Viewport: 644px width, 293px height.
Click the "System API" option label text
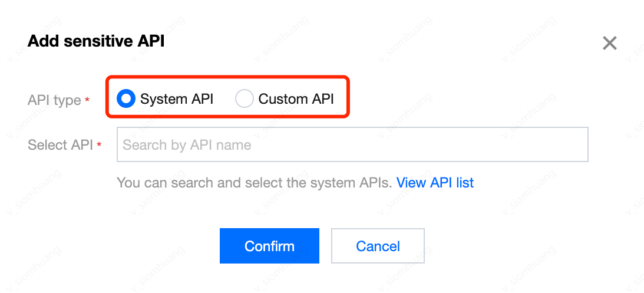pos(177,99)
